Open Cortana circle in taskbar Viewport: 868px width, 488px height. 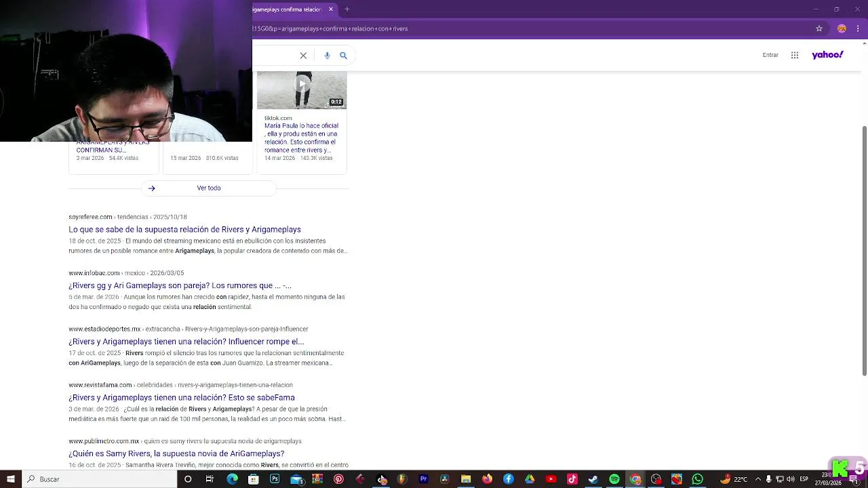pos(188,479)
